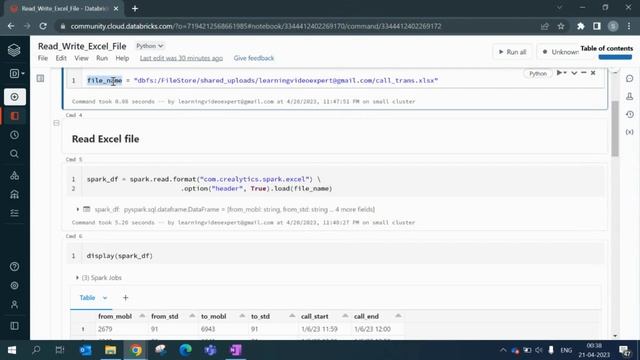Screen dimensions: 640x360
Task: Open Microsoft Edge from the taskbar
Action: pos(186,350)
